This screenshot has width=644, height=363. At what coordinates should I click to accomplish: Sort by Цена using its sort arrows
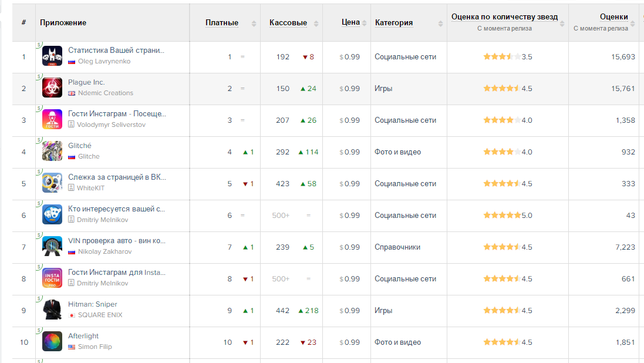[365, 23]
